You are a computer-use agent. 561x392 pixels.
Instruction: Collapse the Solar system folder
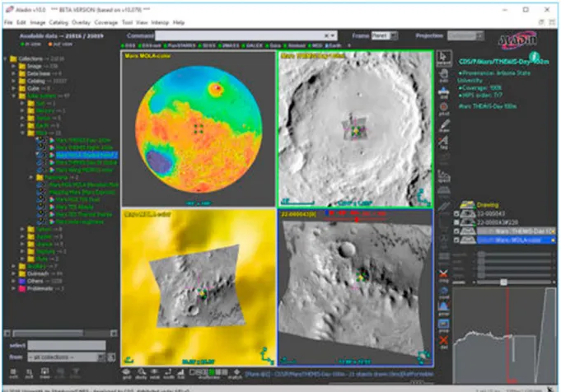[14, 96]
